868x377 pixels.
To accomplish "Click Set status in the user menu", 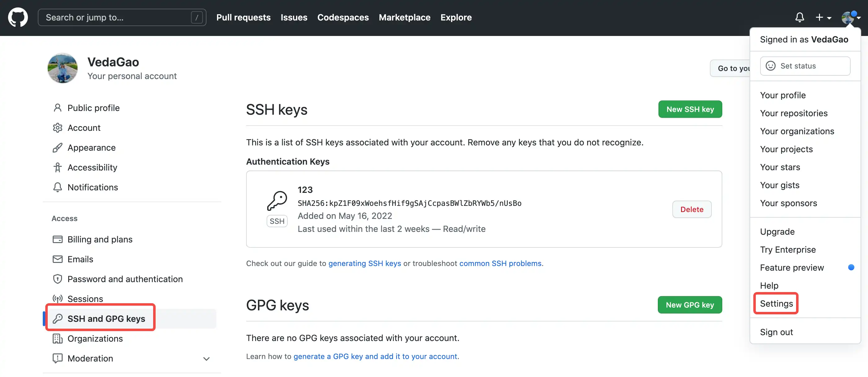I will pos(805,66).
